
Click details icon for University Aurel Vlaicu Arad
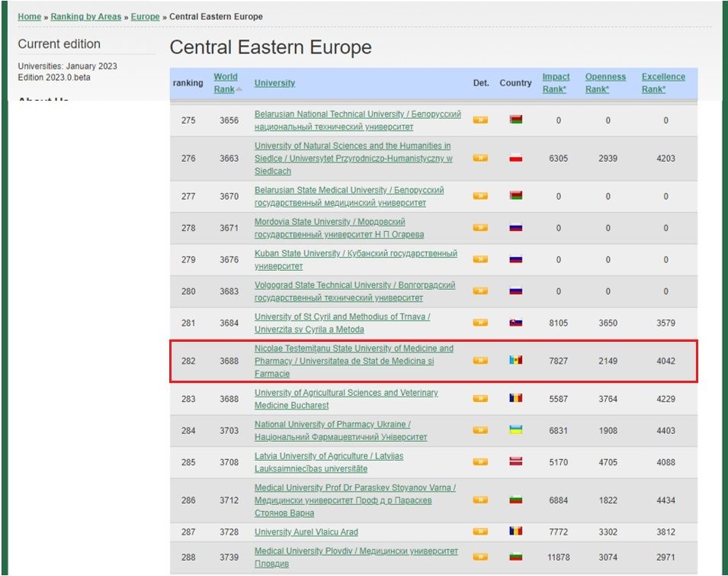click(480, 532)
